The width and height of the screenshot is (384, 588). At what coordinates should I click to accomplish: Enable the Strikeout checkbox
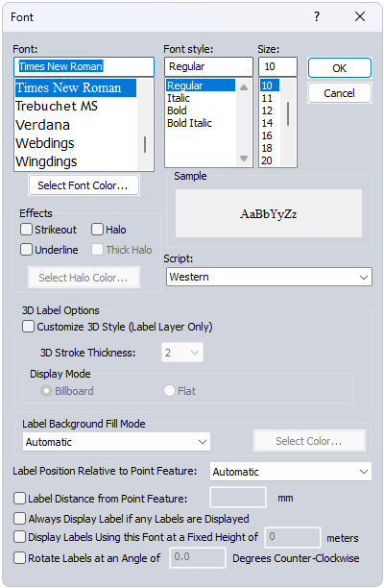click(x=26, y=229)
